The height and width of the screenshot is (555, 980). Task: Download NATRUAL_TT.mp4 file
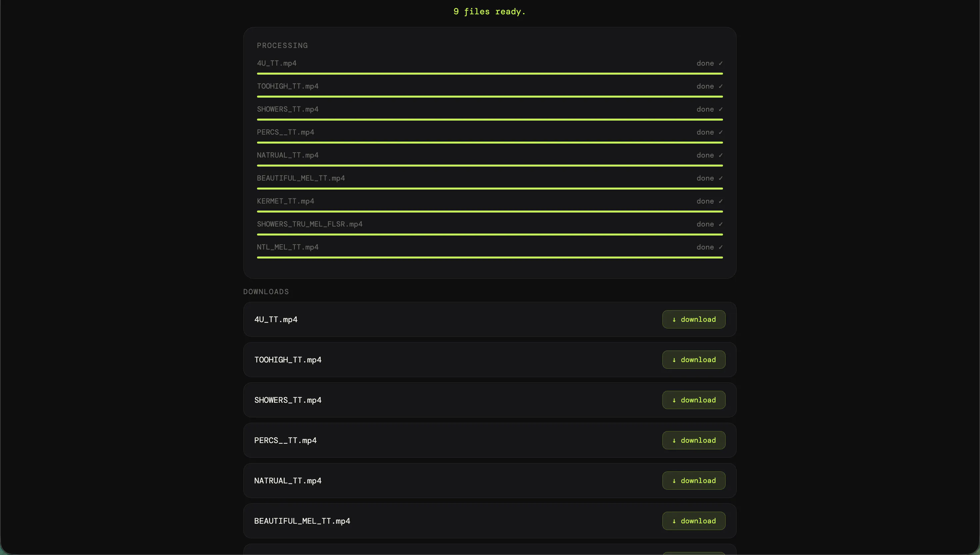[694, 481]
